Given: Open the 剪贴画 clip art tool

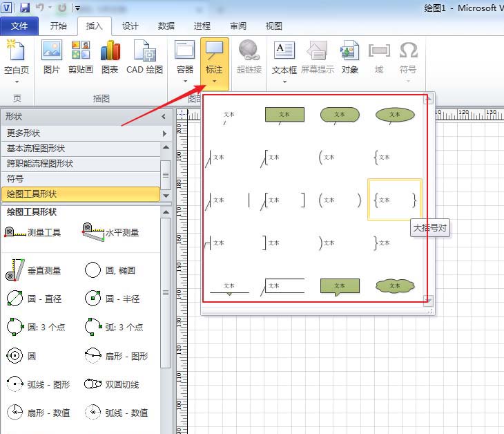Looking at the screenshot, I should pos(81,57).
